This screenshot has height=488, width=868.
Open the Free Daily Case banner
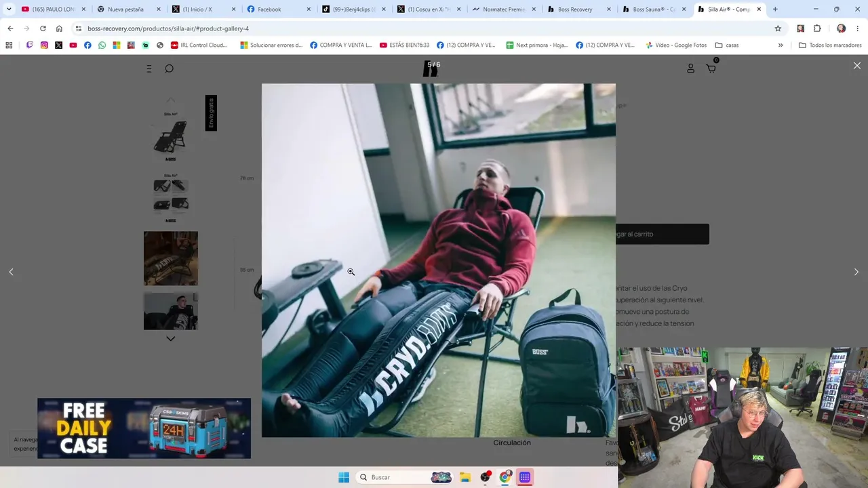tap(144, 428)
